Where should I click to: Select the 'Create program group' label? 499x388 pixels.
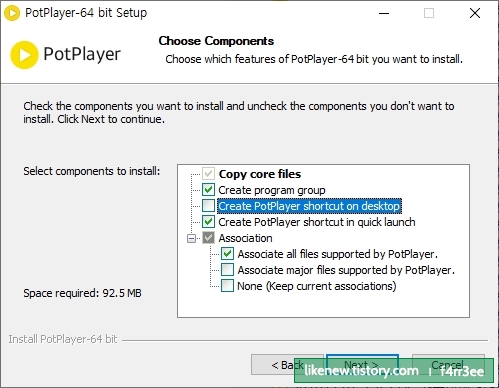point(272,190)
